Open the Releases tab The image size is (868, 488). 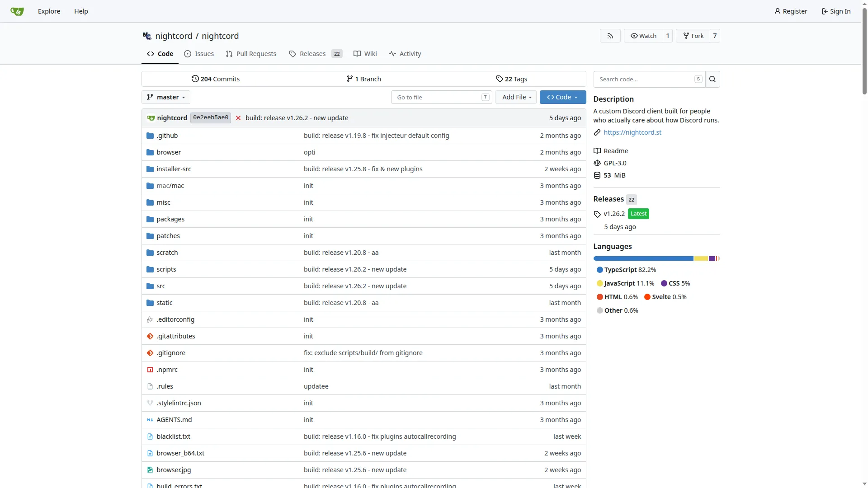tap(316, 54)
